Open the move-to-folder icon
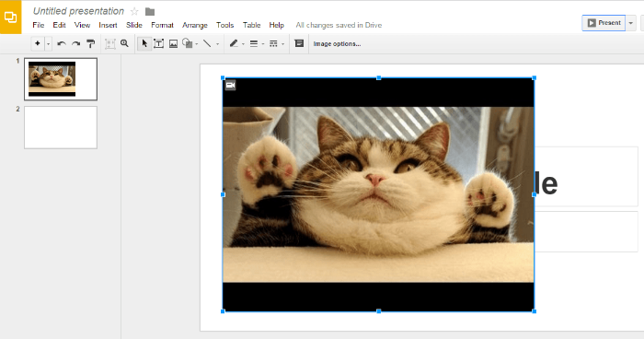 [150, 12]
